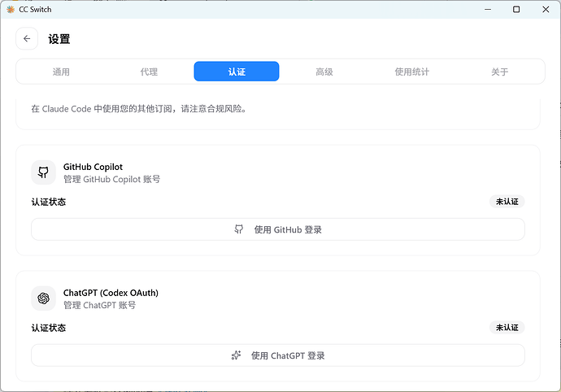The image size is (561, 392).
Task: Show the 使用统计 tab
Action: point(411,72)
